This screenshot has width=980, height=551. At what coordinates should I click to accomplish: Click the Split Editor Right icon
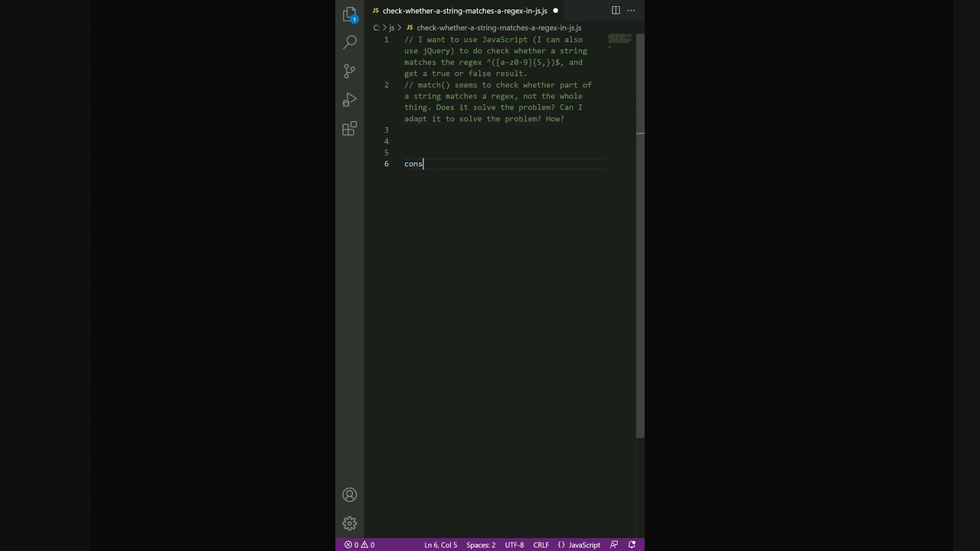[x=616, y=11]
